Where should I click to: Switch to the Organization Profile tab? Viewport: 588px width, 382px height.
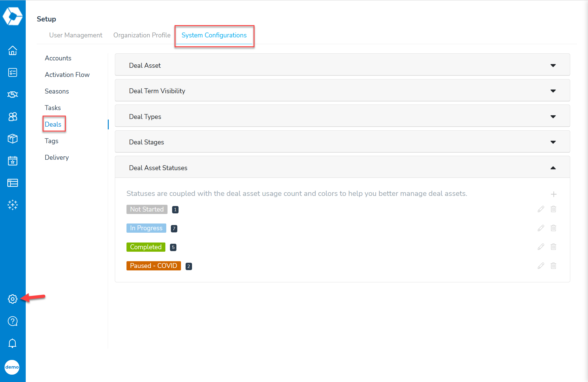coord(142,35)
